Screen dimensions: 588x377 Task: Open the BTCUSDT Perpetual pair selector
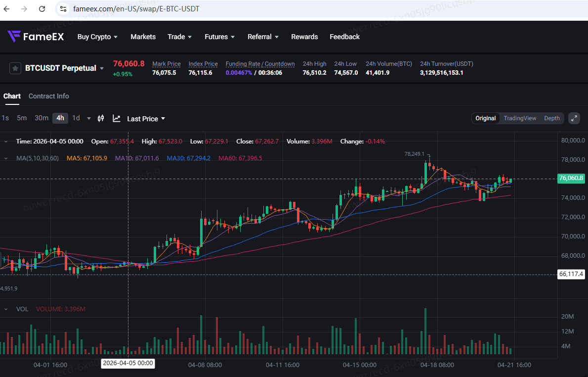[x=64, y=68]
